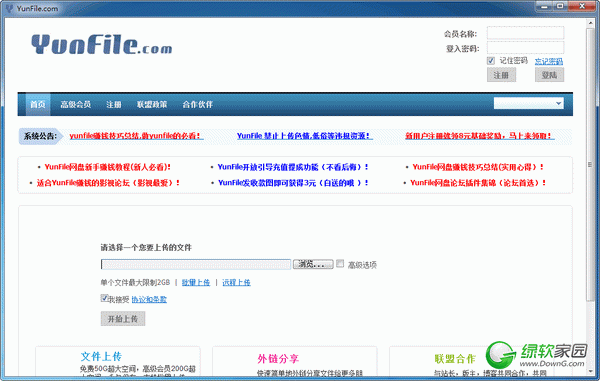Click the 登陆 login button

pos(549,75)
